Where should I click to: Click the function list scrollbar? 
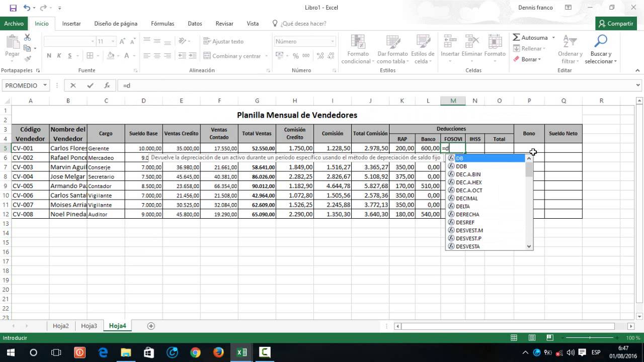(x=529, y=202)
